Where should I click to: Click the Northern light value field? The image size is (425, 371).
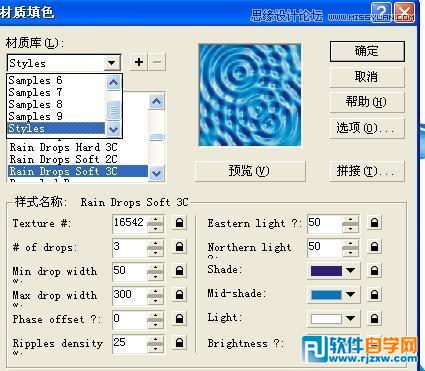325,247
